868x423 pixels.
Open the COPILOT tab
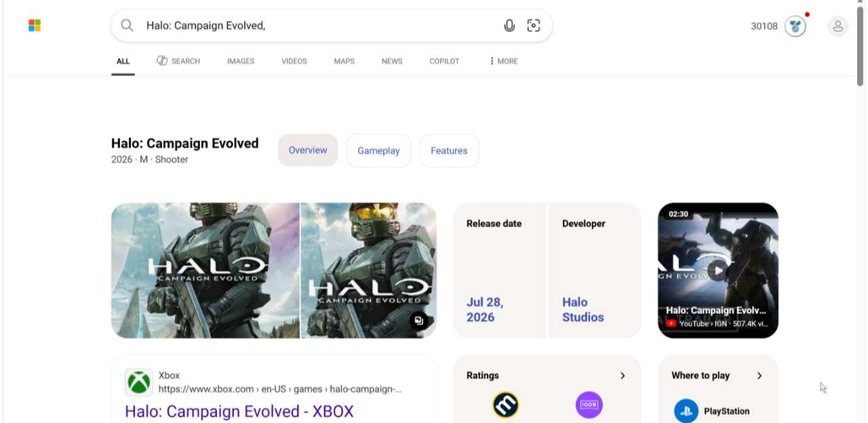pyautogui.click(x=444, y=61)
